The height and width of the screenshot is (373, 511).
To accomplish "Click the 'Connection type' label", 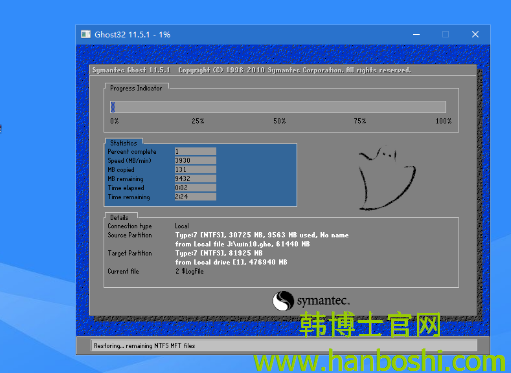I will 130,226.
